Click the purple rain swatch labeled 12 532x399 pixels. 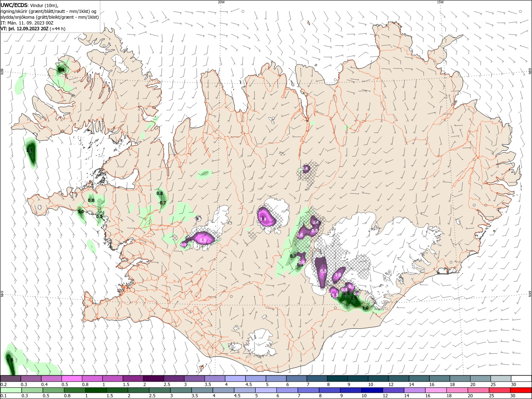coord(393,390)
